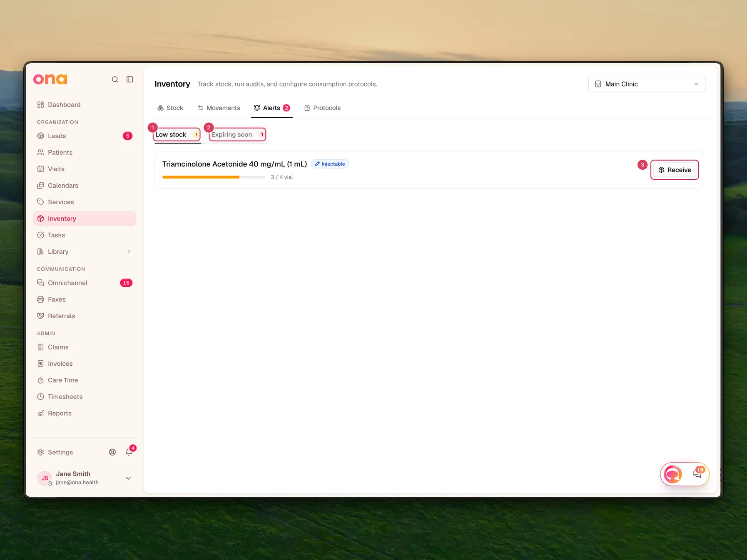Click the JS user avatar
This screenshot has height=560, width=747.
[x=45, y=478]
